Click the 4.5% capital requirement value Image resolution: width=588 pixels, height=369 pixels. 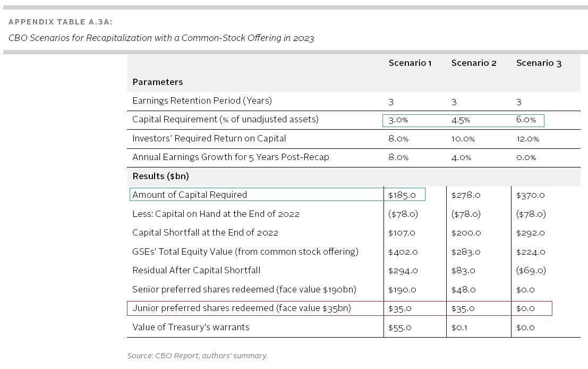[x=461, y=120]
